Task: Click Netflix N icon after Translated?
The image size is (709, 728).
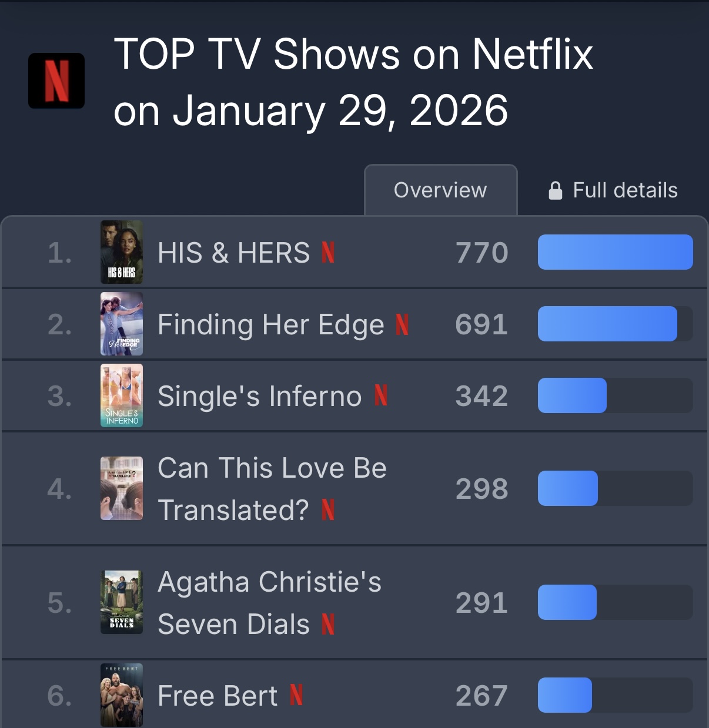Action: [328, 509]
